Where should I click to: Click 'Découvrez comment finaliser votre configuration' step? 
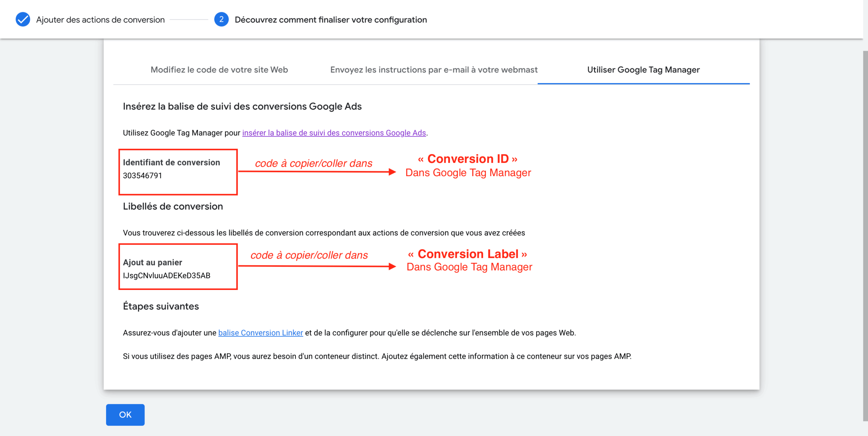tap(331, 20)
